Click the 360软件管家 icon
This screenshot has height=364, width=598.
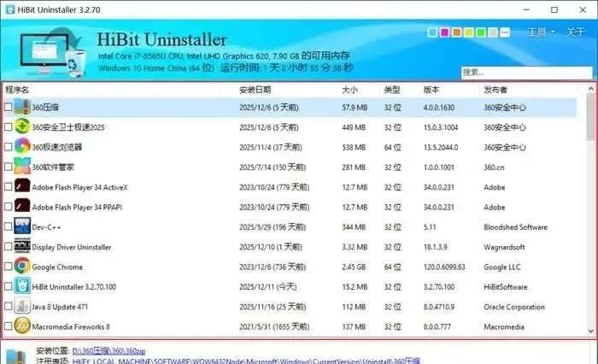(22, 167)
